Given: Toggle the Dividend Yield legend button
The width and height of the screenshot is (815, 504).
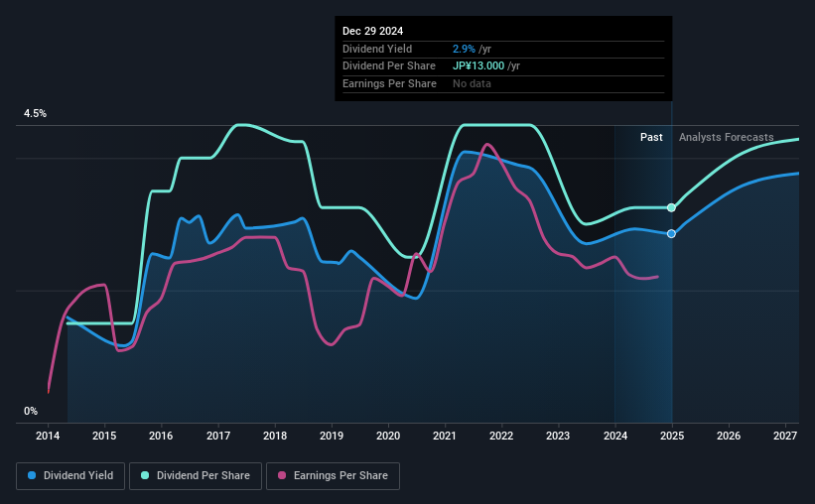Looking at the screenshot, I should click(x=70, y=476).
